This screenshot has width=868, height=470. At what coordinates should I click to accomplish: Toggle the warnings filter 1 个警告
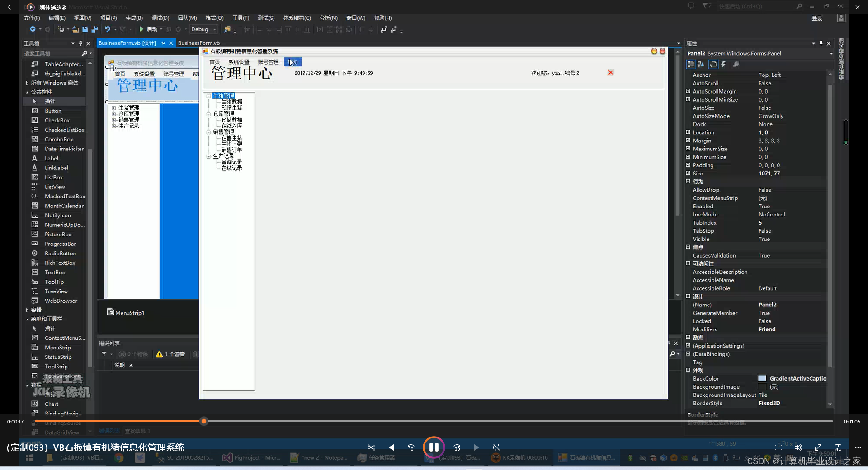(170, 354)
